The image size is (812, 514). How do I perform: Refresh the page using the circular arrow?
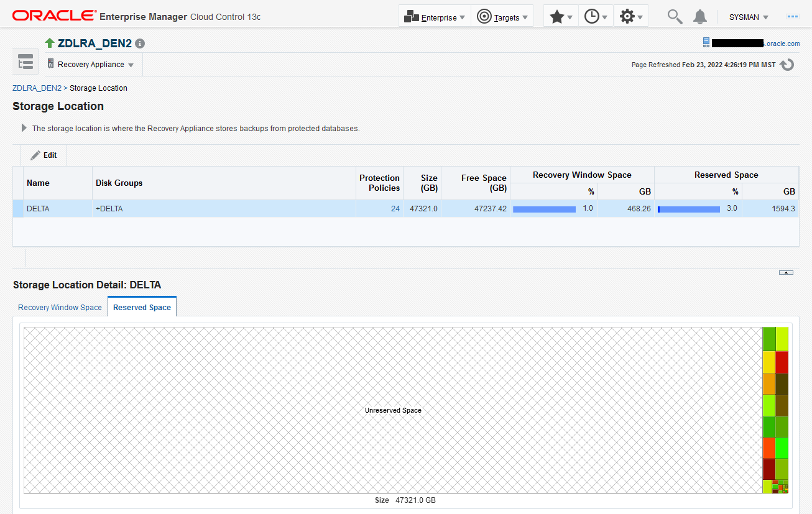point(787,65)
